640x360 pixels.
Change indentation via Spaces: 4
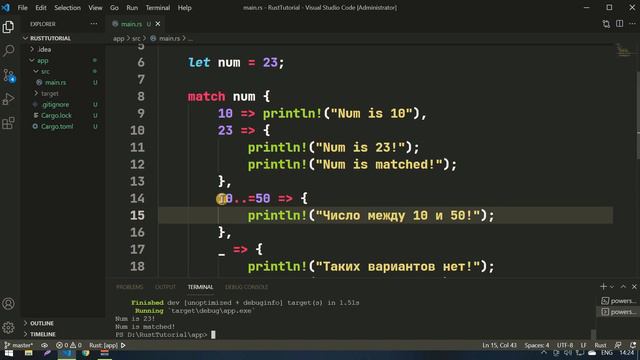point(537,345)
